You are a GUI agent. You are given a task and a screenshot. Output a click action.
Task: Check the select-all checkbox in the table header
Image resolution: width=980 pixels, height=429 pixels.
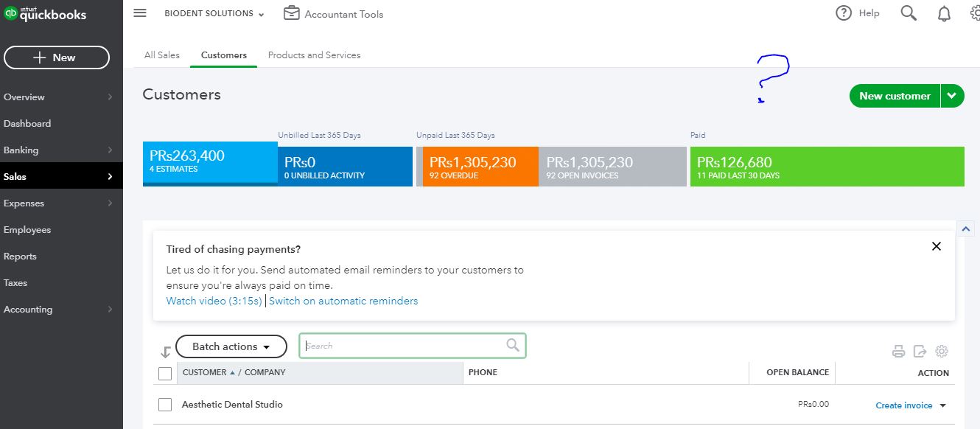pos(165,373)
